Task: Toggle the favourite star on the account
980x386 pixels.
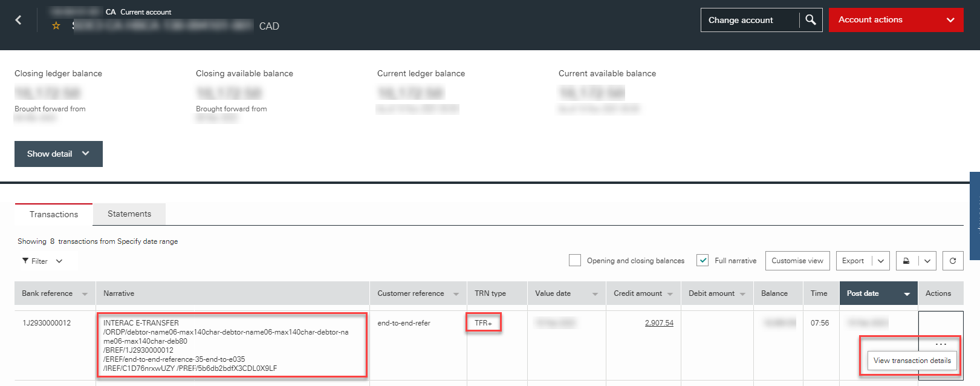Action: click(56, 25)
